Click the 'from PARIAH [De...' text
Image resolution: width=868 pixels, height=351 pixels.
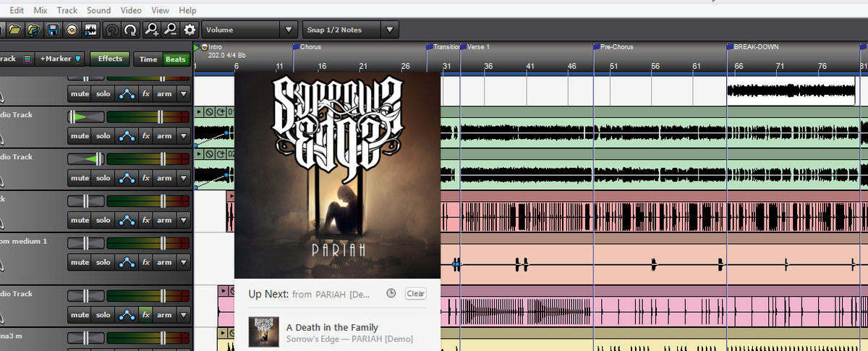pyautogui.click(x=331, y=294)
